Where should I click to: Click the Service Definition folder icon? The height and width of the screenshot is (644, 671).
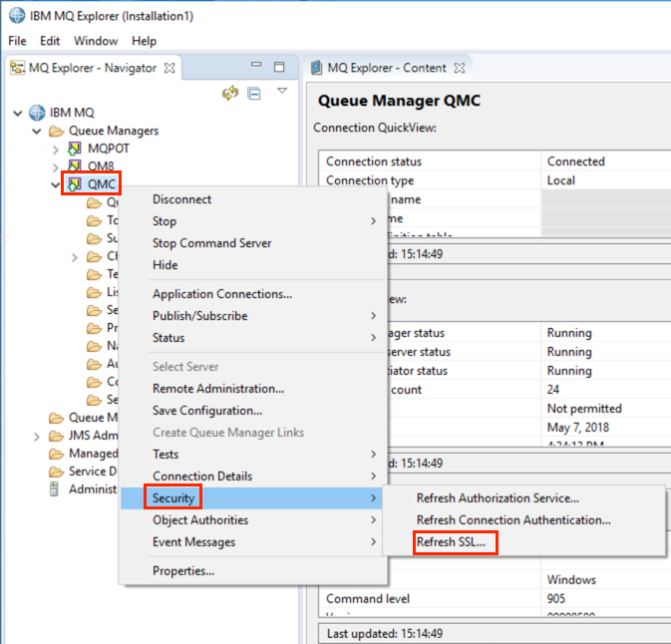point(56,472)
